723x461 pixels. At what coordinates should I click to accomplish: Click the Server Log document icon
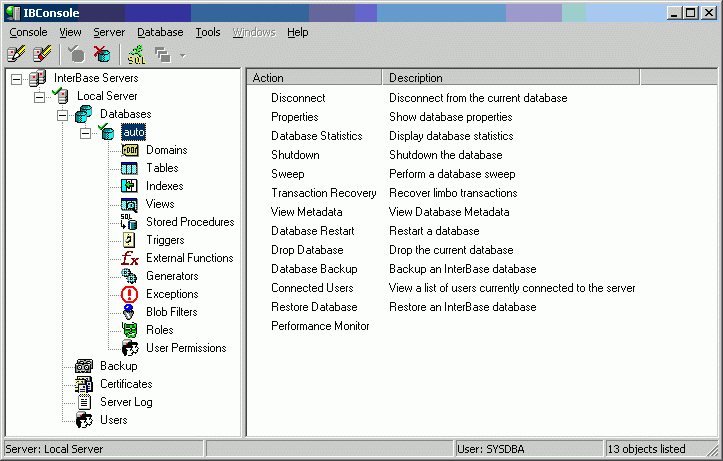click(x=84, y=402)
